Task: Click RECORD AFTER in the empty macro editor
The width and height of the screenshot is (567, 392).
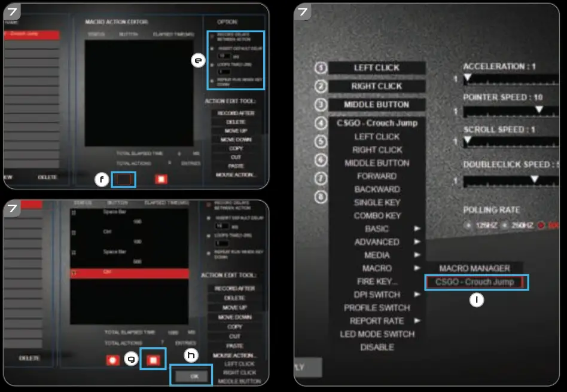Action: [236, 113]
